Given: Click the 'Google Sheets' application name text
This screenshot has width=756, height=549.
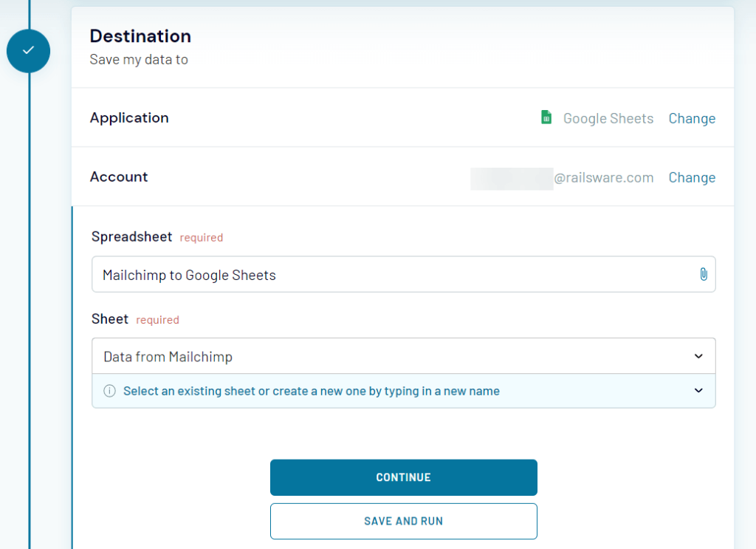Looking at the screenshot, I should [x=608, y=118].
